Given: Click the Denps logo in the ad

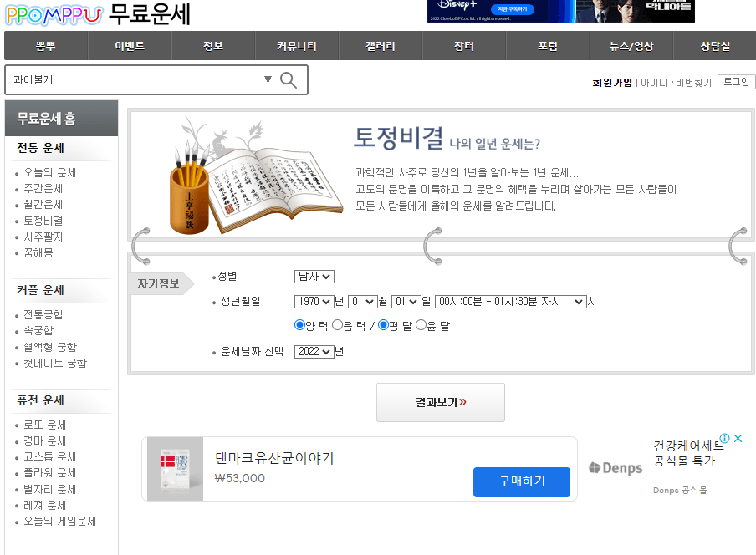Looking at the screenshot, I should 615,469.
